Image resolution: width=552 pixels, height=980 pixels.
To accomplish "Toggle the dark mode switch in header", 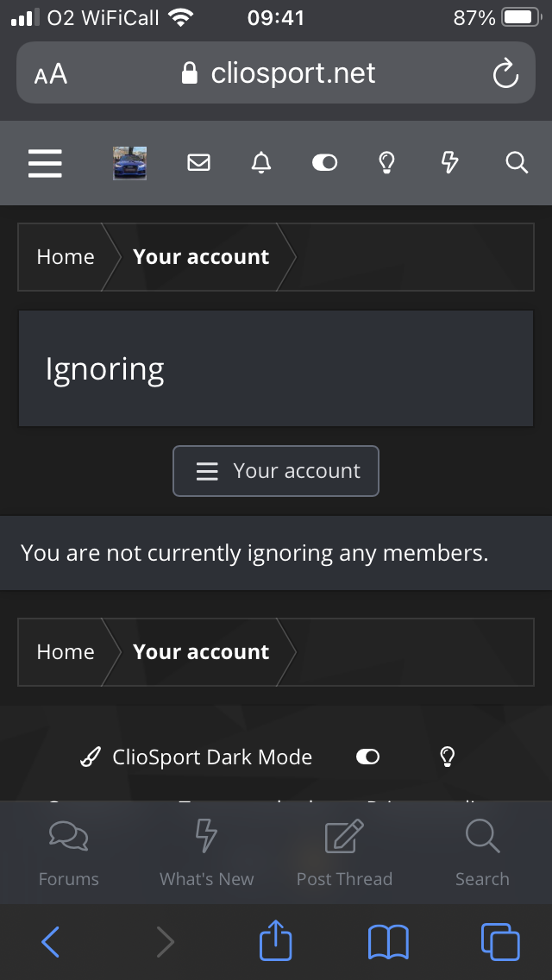I will [324, 163].
